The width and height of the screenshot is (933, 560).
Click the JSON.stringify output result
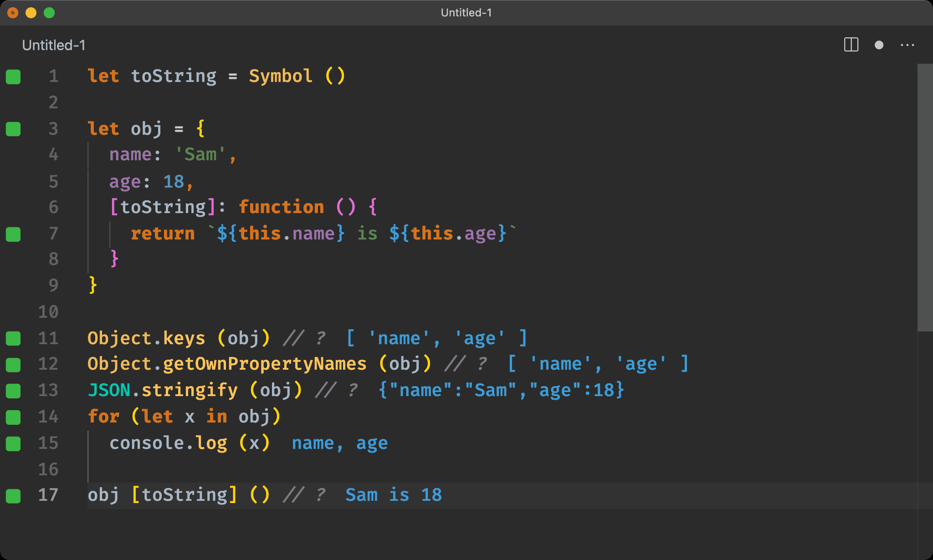click(501, 390)
